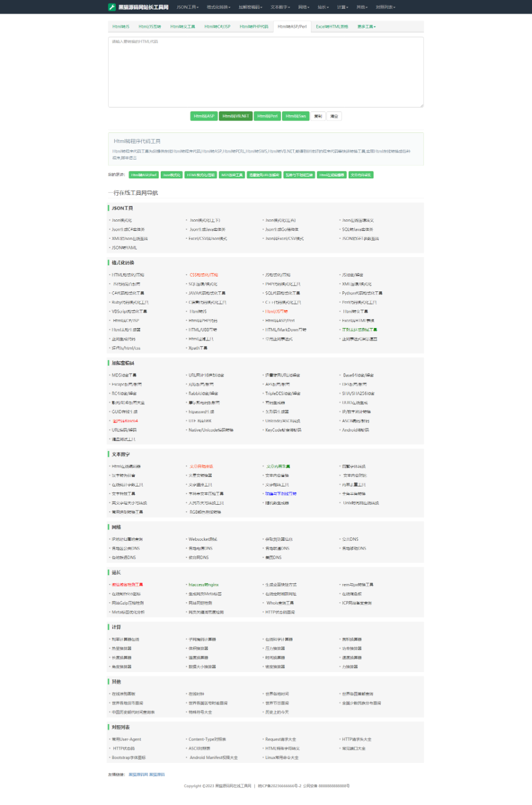Open Json生成Java实体类 link

[x=207, y=229]
